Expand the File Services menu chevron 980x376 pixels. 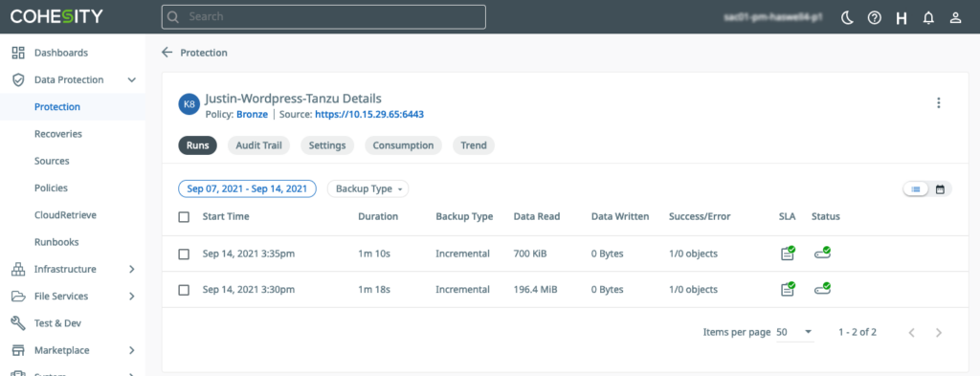click(x=131, y=296)
